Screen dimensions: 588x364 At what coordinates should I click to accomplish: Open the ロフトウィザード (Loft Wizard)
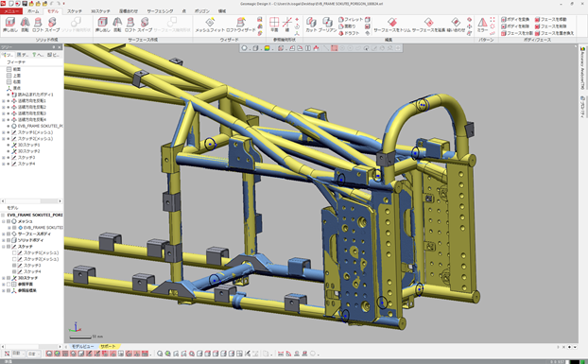point(241,25)
